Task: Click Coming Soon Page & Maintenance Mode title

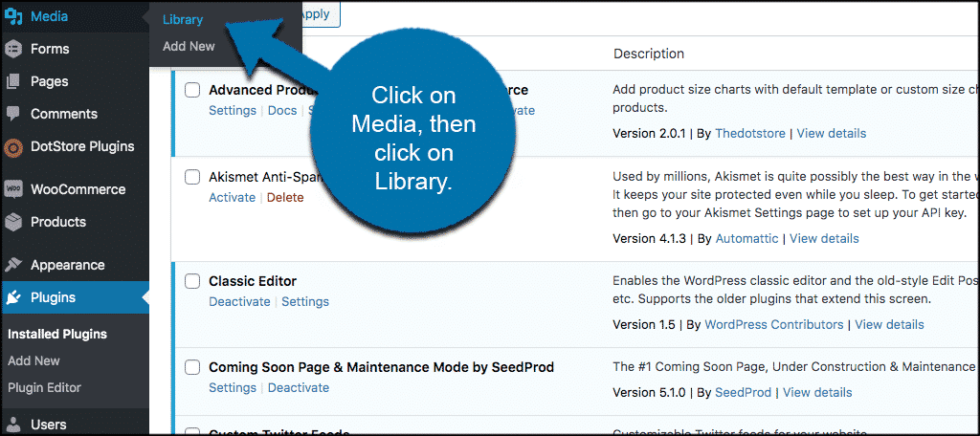Action: [x=381, y=367]
